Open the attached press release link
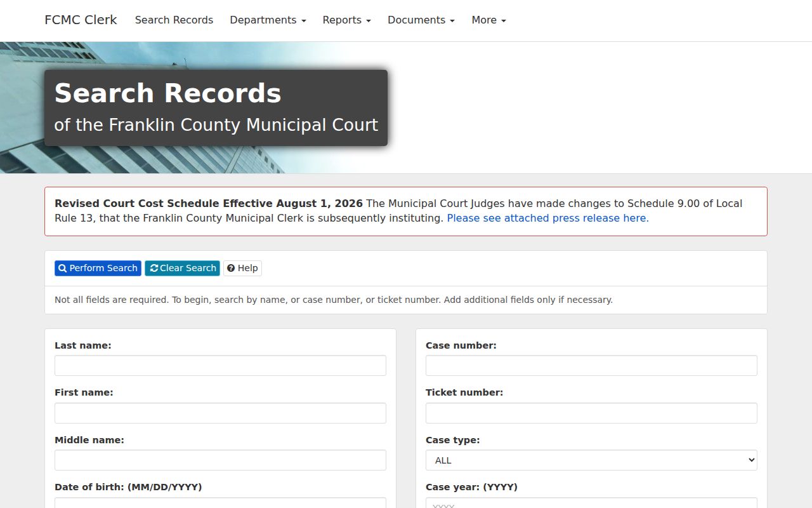The image size is (812, 508). [547, 218]
